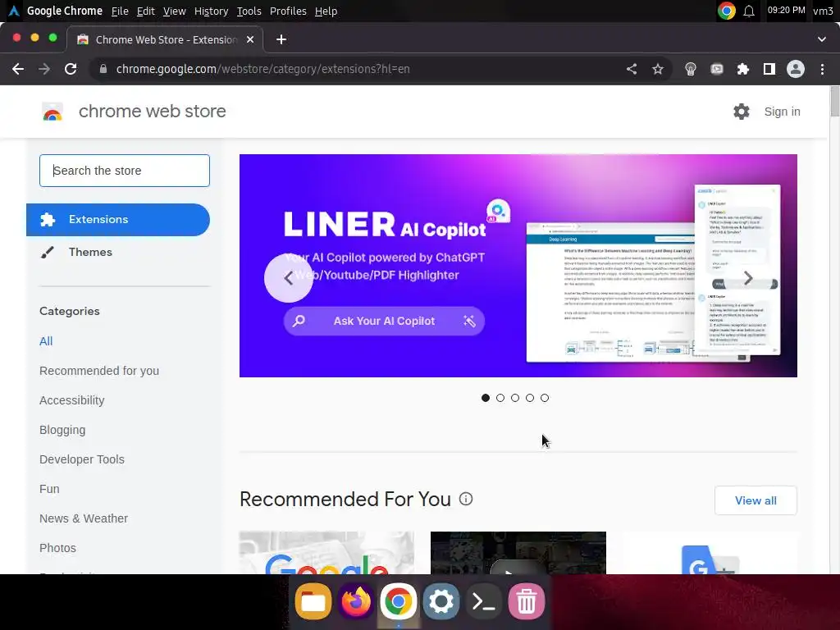Open the Tools menu
This screenshot has width=840, height=630.
pyautogui.click(x=249, y=11)
